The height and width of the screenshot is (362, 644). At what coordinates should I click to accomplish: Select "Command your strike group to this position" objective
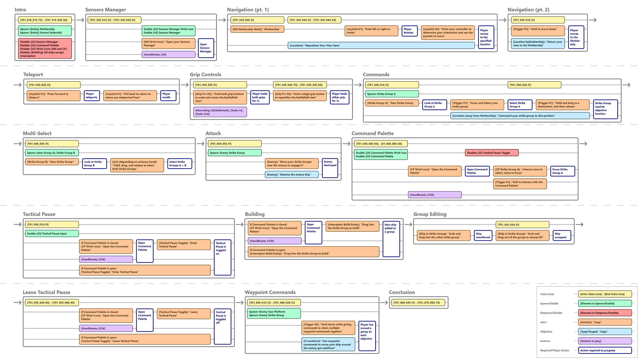(520, 116)
